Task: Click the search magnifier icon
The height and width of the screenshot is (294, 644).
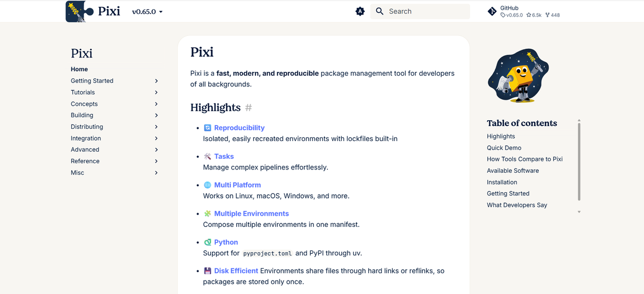Action: pos(379,11)
